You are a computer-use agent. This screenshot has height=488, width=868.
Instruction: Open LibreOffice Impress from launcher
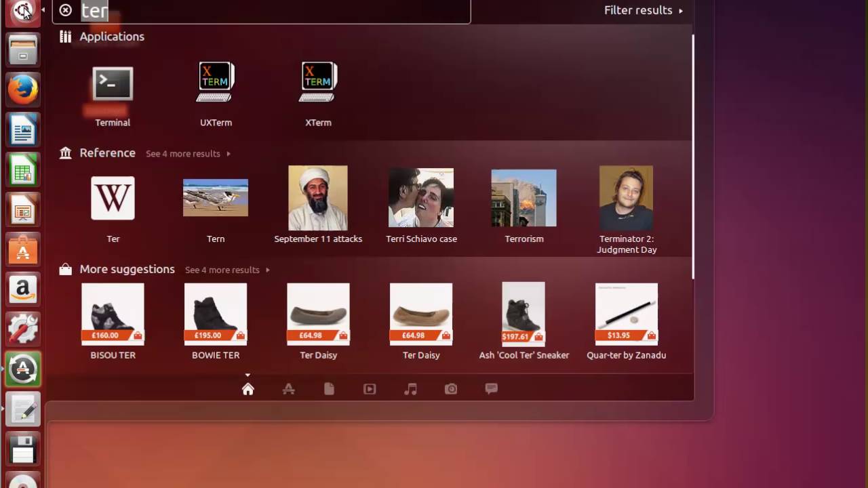pyautogui.click(x=23, y=210)
